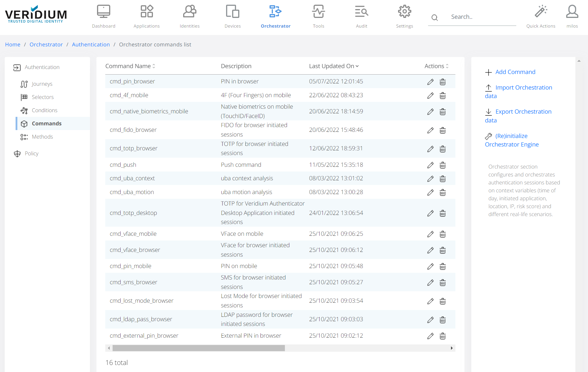Select Methods in the sidebar
This screenshot has height=372, width=588.
click(42, 137)
